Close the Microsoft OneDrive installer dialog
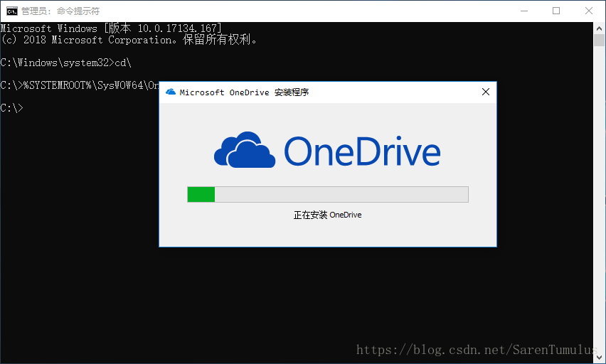The image size is (606, 364). (485, 92)
